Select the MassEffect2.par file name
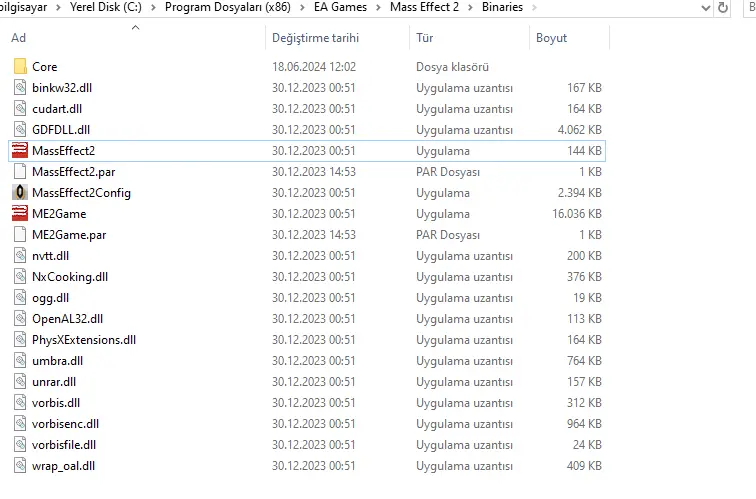This screenshot has width=756, height=499. [73, 172]
